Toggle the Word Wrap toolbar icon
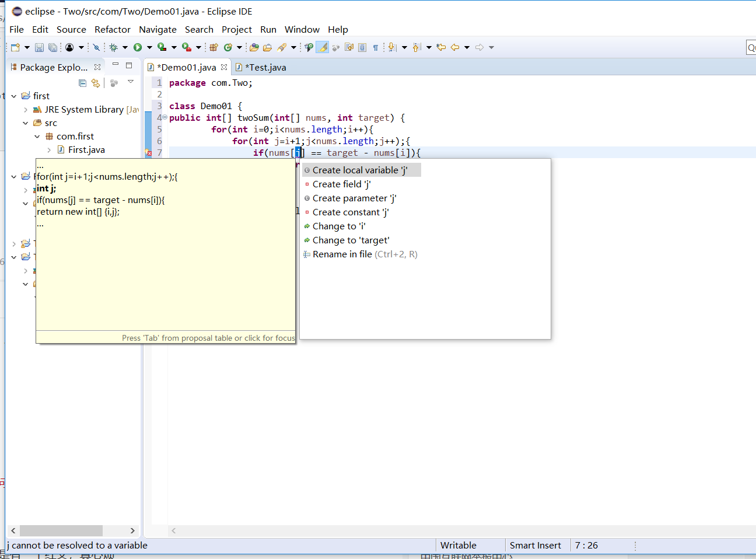The image size is (756, 559). coord(349,47)
